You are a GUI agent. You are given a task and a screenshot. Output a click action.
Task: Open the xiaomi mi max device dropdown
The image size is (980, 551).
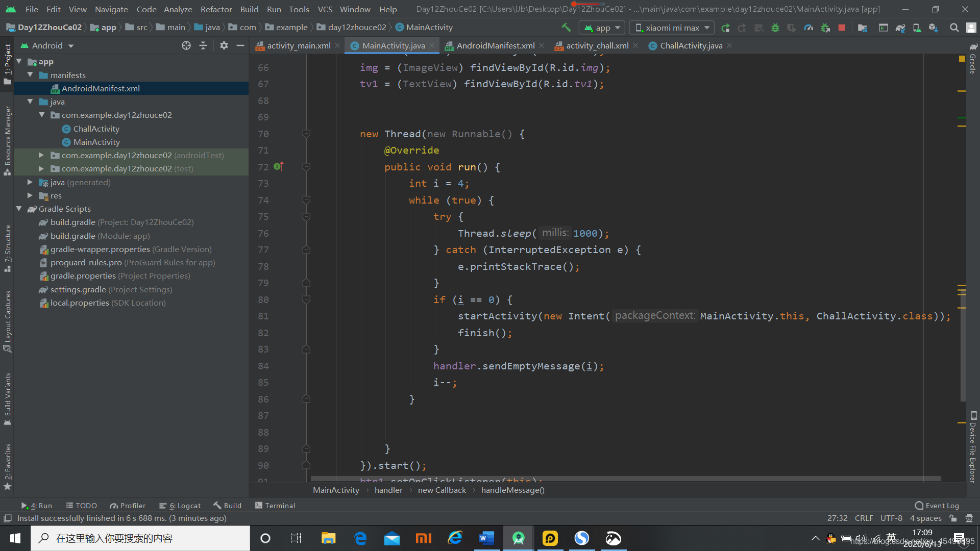coord(672,28)
